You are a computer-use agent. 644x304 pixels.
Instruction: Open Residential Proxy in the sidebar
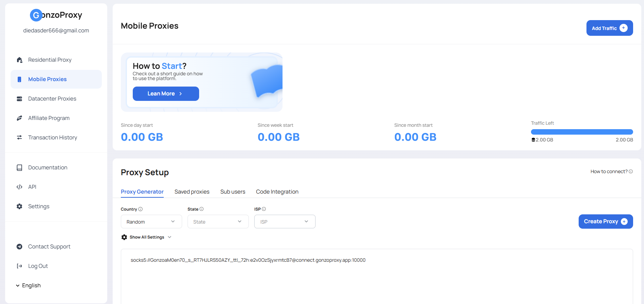[56, 60]
